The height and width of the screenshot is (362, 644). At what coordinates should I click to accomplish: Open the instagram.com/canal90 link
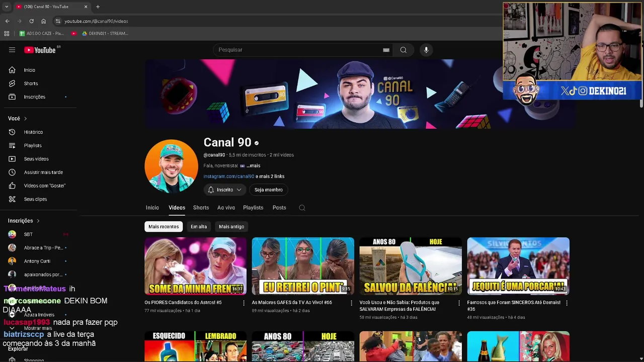coord(229,176)
